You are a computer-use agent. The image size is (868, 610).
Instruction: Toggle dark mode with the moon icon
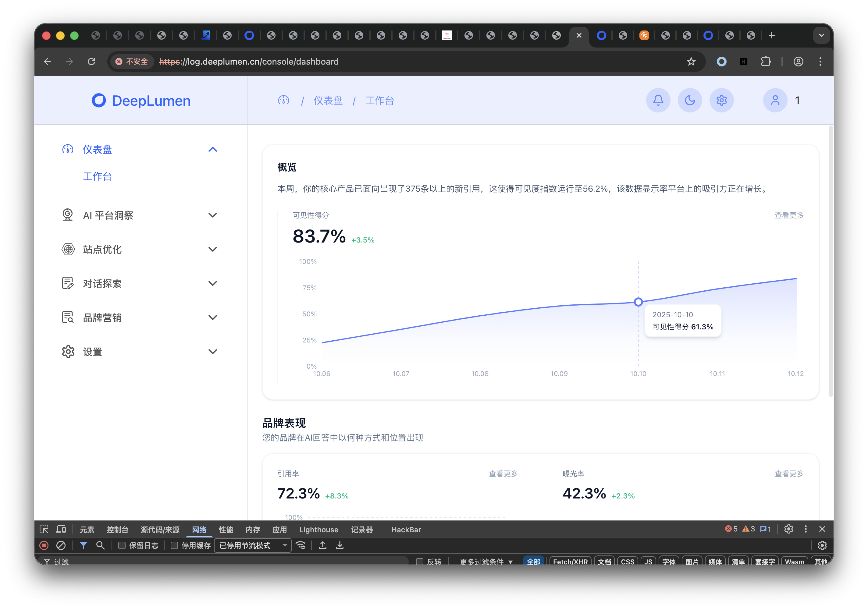[690, 101]
